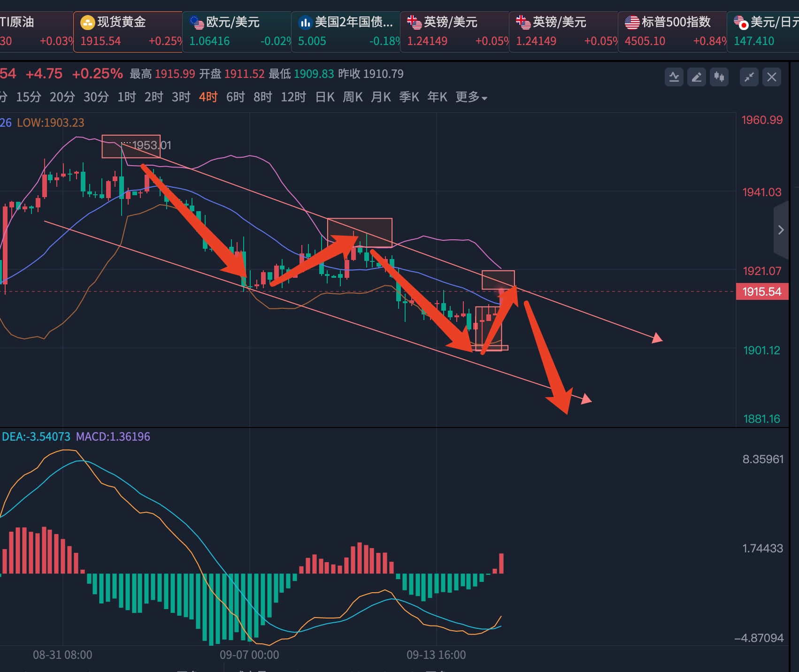Click the LOW:1903.23 indicator label
The height and width of the screenshot is (672, 799).
pyautogui.click(x=51, y=123)
